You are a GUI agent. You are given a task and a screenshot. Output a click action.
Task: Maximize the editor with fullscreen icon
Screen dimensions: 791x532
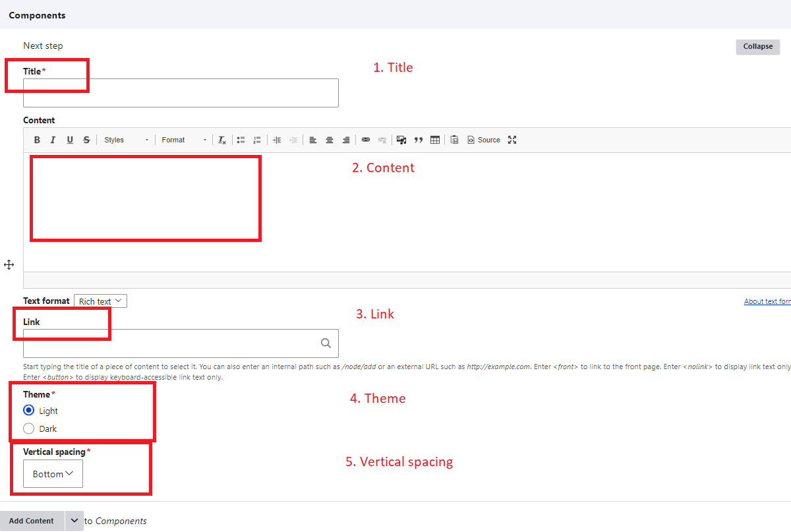[x=512, y=140]
